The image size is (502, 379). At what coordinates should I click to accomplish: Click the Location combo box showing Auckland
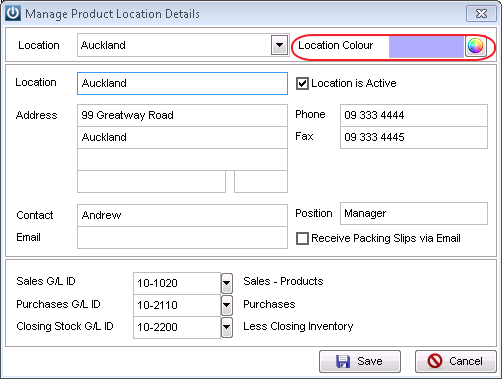(x=183, y=45)
